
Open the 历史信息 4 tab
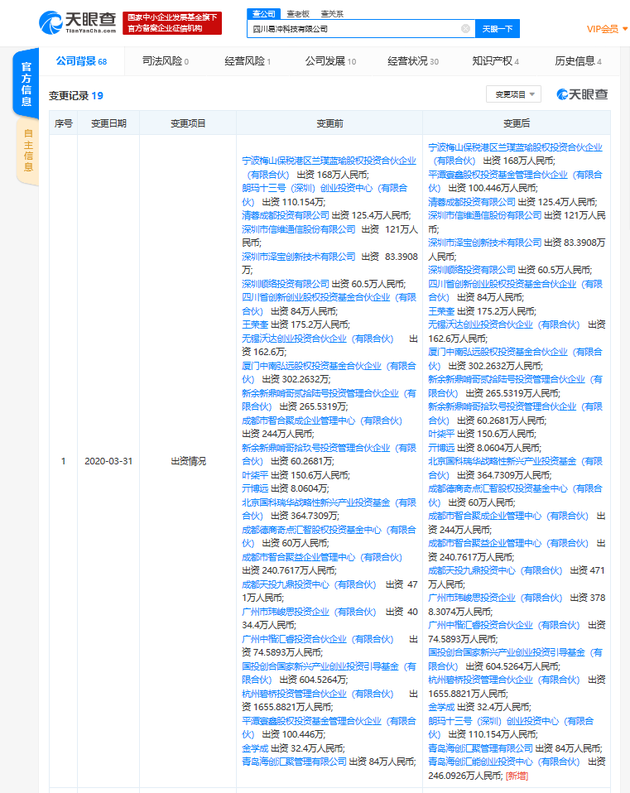pos(578,61)
